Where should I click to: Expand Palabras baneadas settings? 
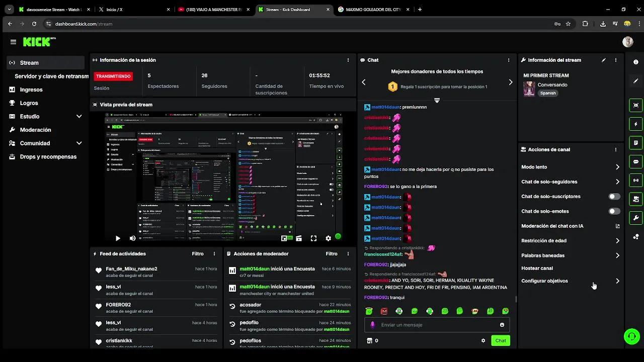click(x=617, y=255)
